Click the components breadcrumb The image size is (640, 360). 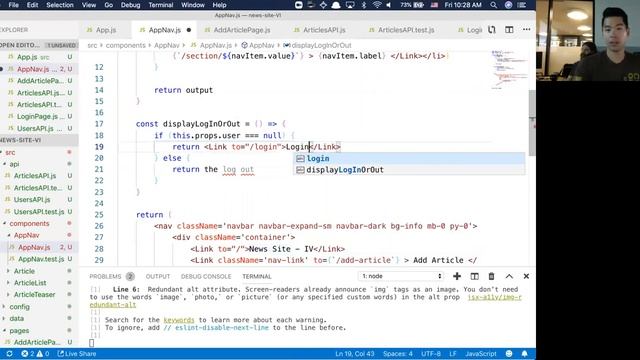click(125, 45)
